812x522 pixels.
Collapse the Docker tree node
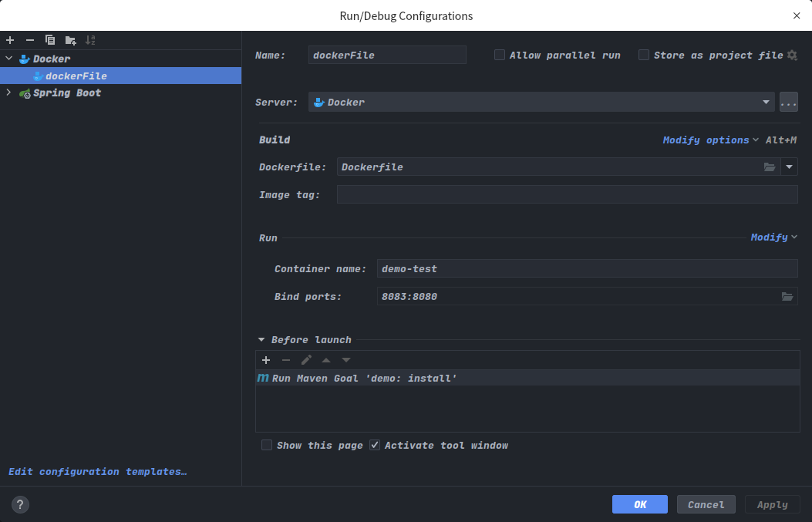pos(8,59)
